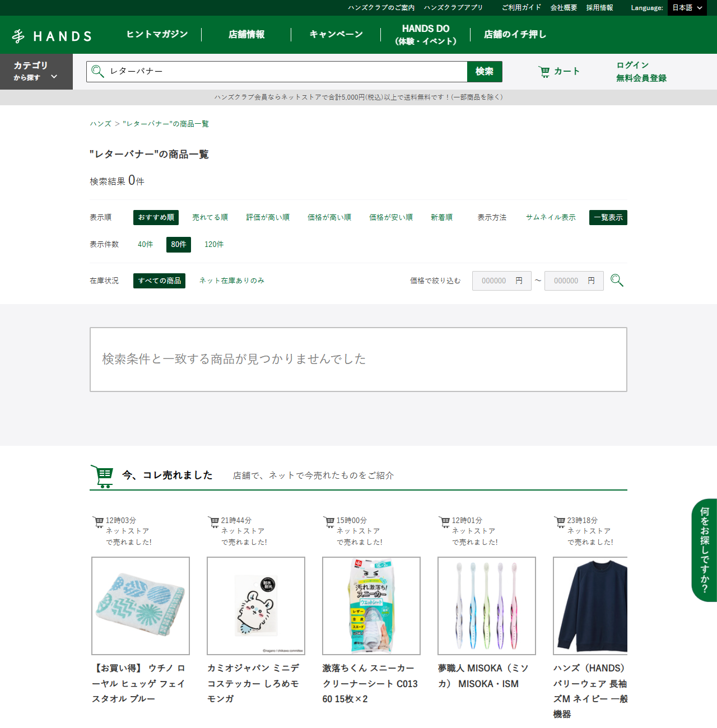
Task: Show 40件 per page
Action: point(145,244)
